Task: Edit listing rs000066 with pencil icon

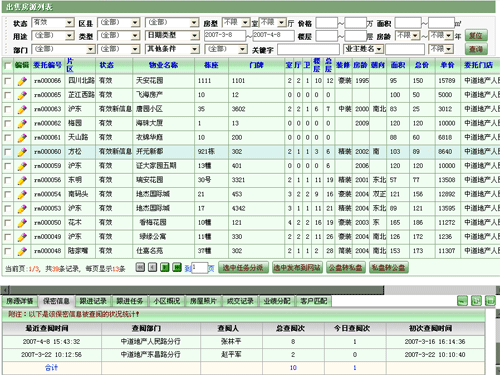Action: click(x=22, y=81)
